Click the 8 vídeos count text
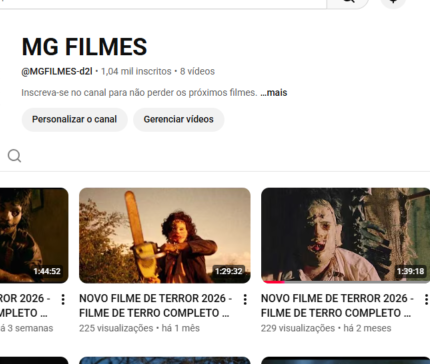This screenshot has height=364, width=430. pos(197,71)
